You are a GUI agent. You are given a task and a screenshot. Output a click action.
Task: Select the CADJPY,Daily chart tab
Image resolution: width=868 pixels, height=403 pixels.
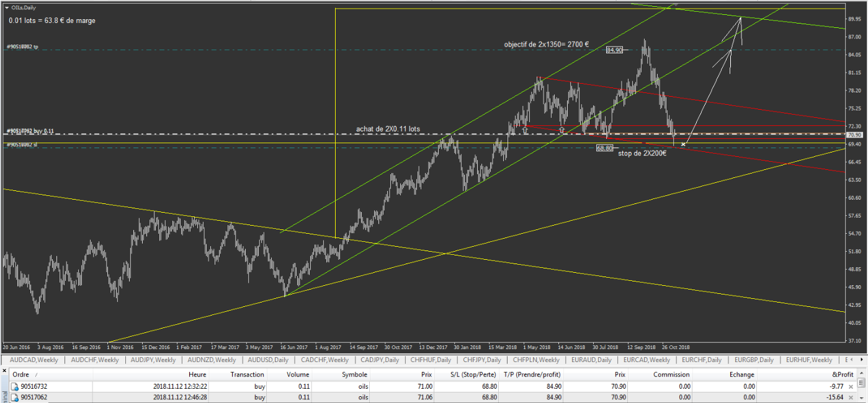pos(380,360)
